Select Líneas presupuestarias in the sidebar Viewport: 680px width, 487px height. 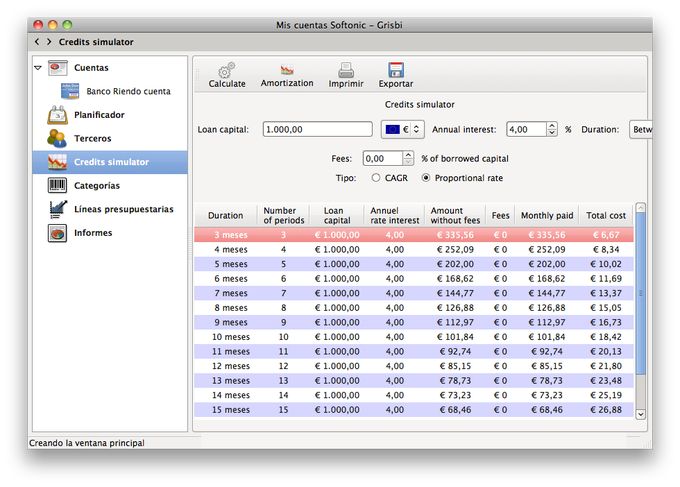click(x=123, y=209)
